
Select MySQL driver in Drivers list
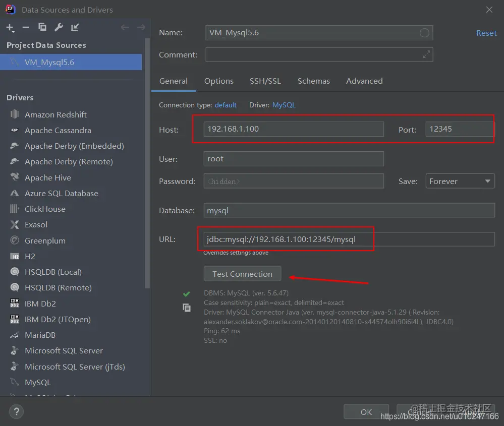(x=38, y=382)
